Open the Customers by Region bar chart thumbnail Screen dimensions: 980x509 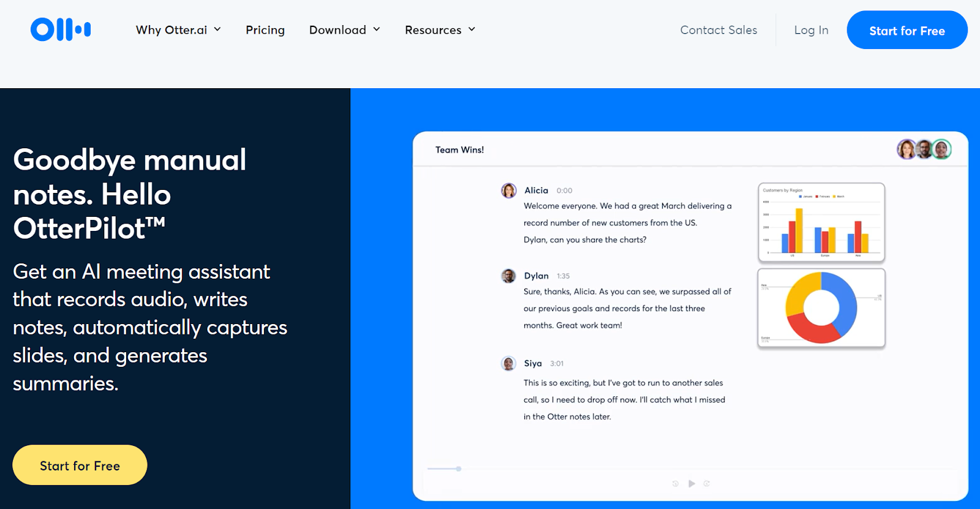(x=821, y=222)
